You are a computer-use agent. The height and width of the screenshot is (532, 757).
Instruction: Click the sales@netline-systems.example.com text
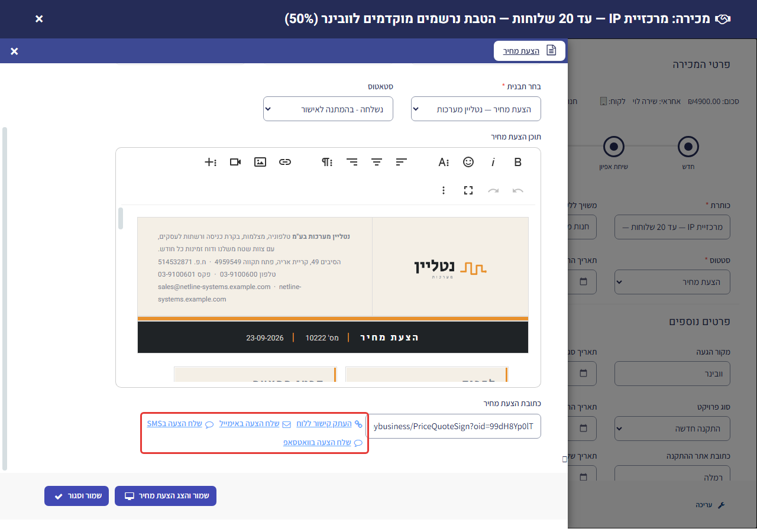point(214,287)
